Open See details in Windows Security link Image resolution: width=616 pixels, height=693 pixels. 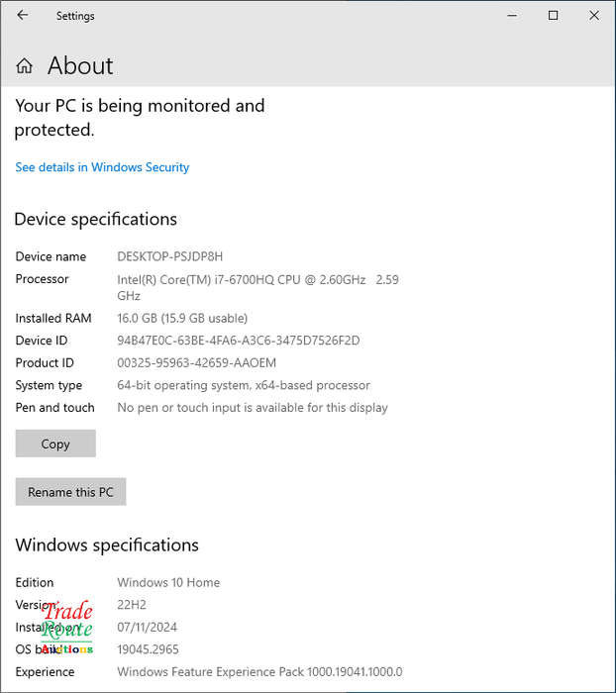102,167
